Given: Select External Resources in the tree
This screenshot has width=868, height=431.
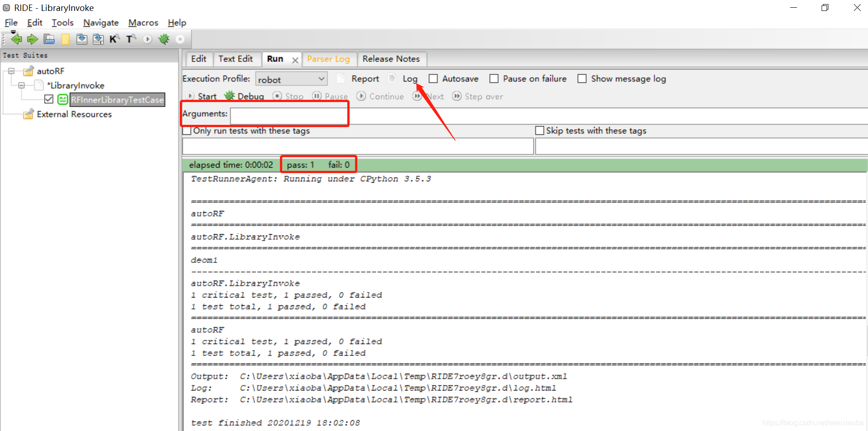Looking at the screenshot, I should [x=74, y=114].
